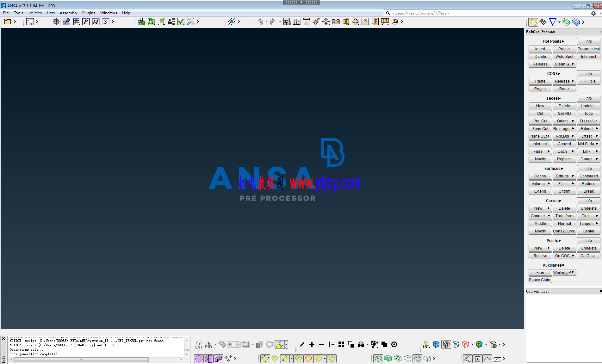Select the blue triangle module icon

pos(553,22)
